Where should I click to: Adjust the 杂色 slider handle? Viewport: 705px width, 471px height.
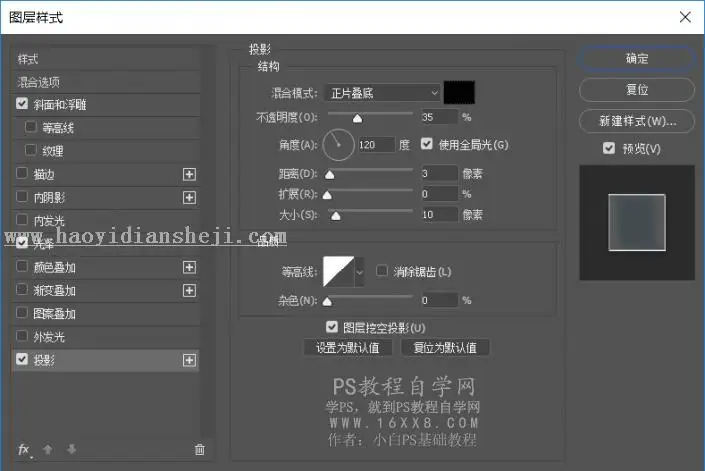[327, 301]
